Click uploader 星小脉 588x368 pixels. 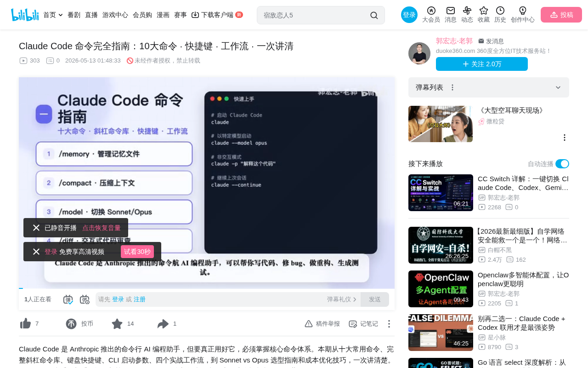coord(497,337)
